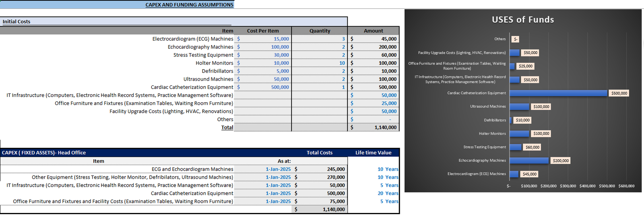Select the 60,000 amount cell
The width and height of the screenshot is (644, 221).
tap(374, 55)
